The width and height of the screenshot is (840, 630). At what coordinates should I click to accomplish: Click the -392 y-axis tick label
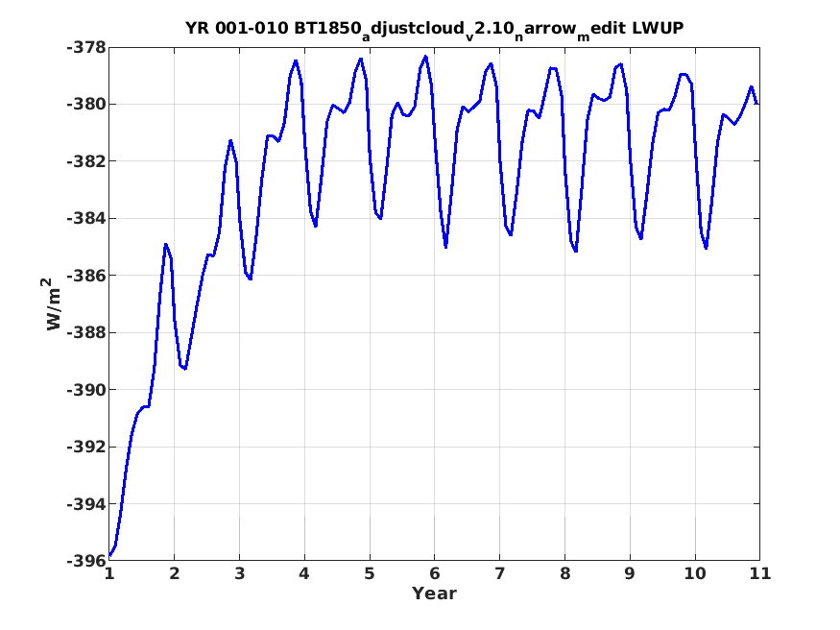pyautogui.click(x=86, y=447)
